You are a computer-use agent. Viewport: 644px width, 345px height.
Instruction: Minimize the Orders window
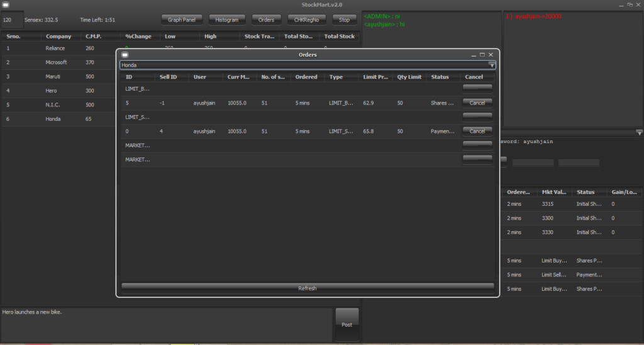pos(474,55)
